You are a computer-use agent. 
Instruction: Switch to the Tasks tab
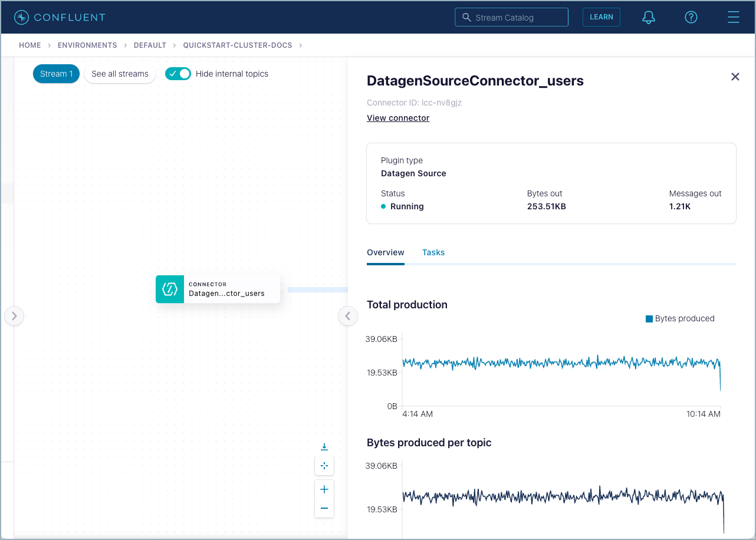433,252
